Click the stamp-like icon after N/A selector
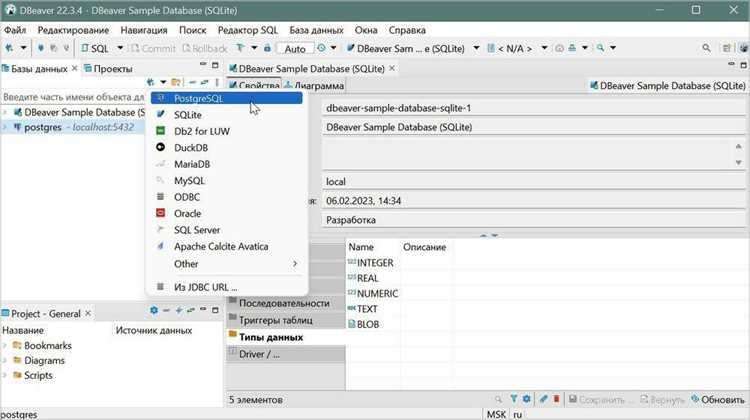The height and width of the screenshot is (420, 750). click(572, 48)
